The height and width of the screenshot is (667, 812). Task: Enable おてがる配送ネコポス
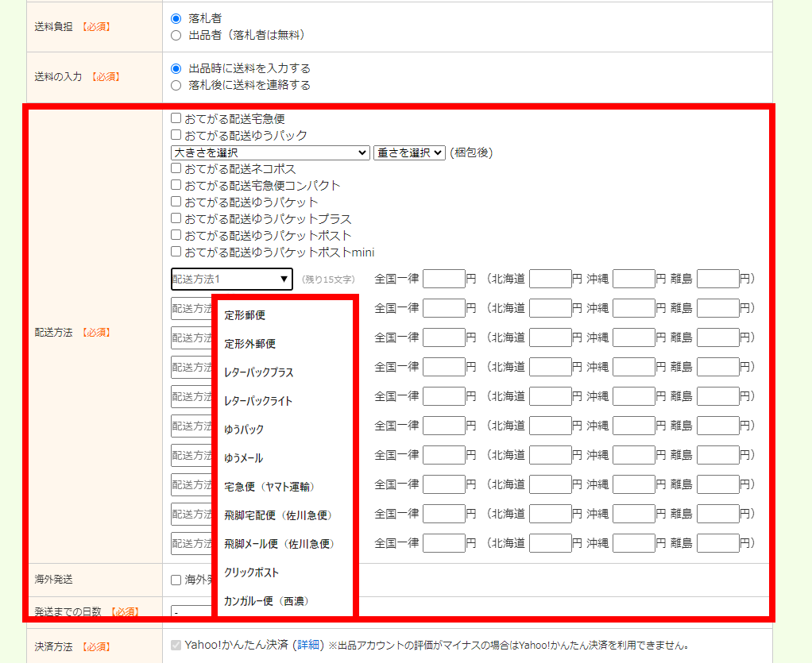point(176,168)
